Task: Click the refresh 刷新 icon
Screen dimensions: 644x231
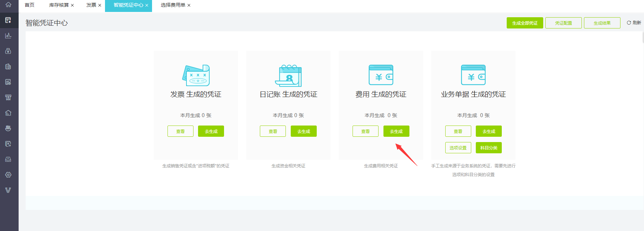Action: pos(629,23)
